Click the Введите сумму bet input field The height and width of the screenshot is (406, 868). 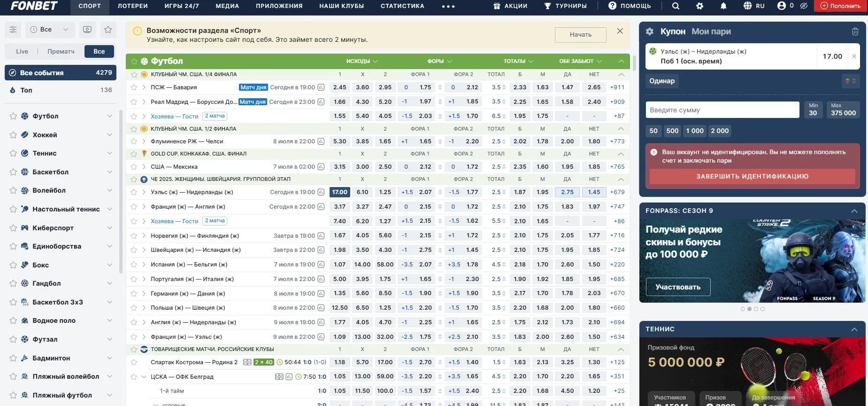click(x=722, y=110)
